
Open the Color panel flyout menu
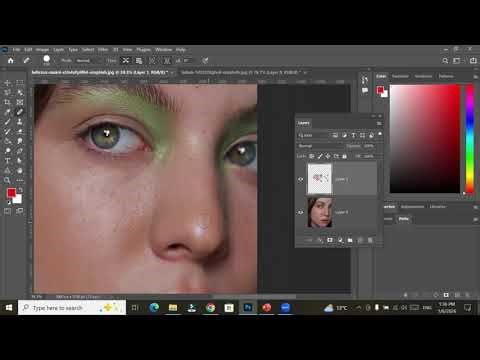point(475,76)
